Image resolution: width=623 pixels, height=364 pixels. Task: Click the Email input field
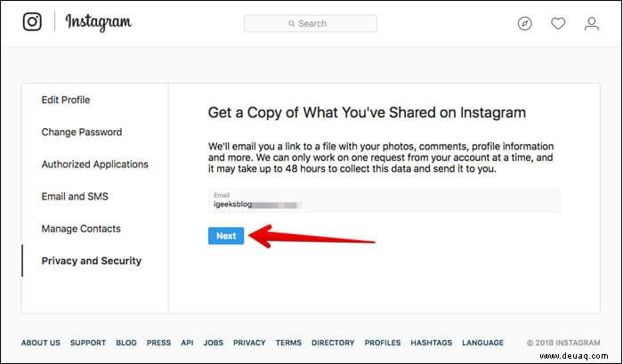(x=384, y=200)
